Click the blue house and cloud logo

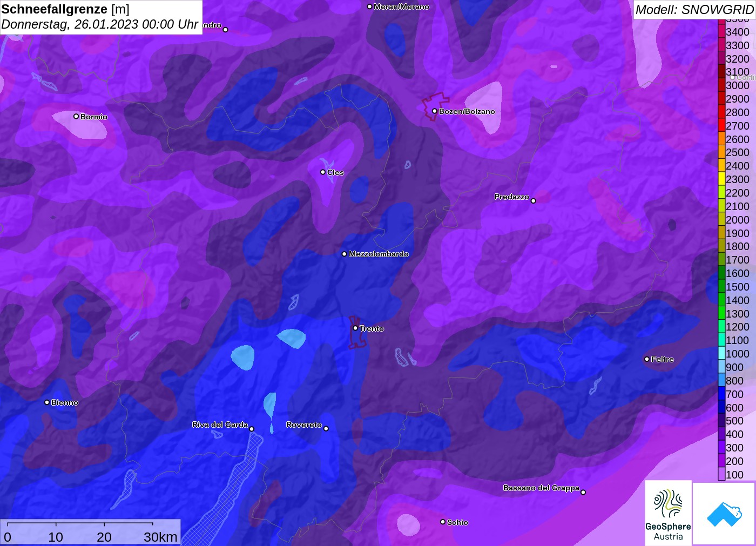pos(724,514)
